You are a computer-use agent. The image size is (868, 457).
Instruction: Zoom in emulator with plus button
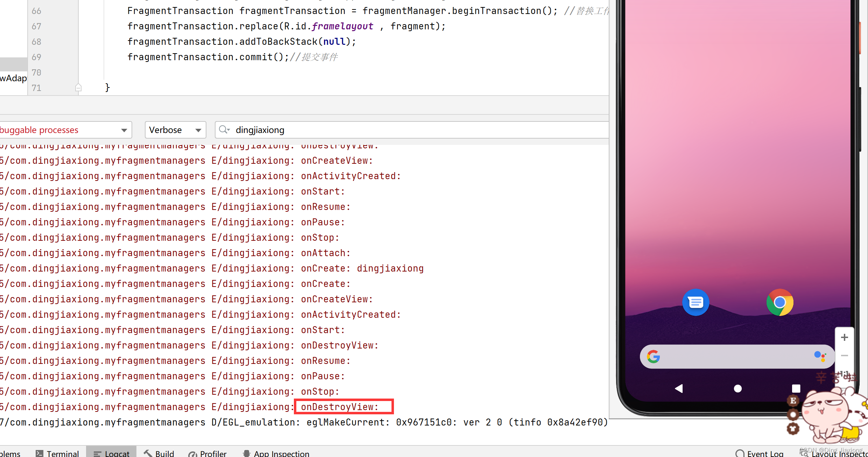point(844,337)
